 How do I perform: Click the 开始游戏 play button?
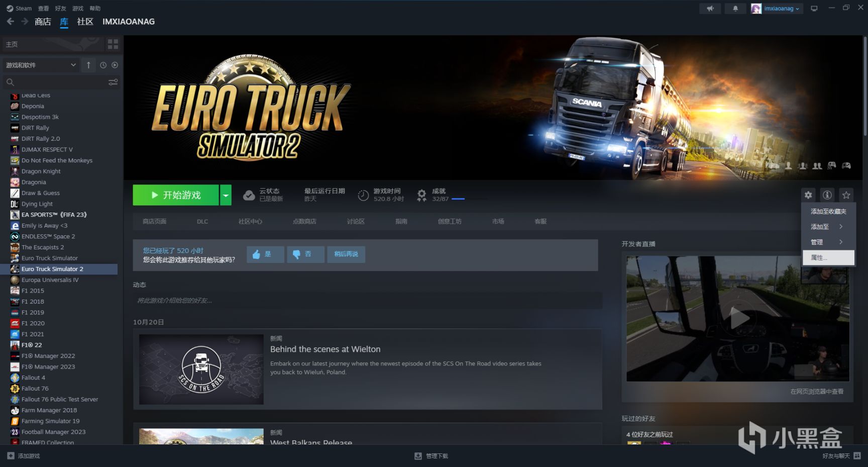[x=176, y=195]
